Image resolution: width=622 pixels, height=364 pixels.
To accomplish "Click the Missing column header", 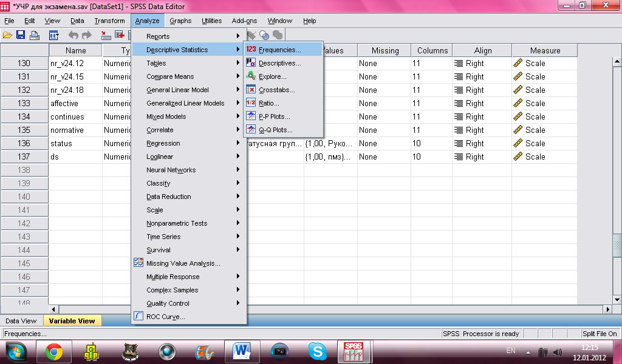I will pos(384,50).
